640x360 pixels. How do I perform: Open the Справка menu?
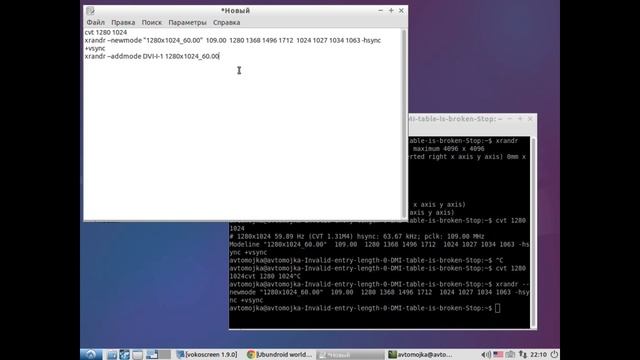pyautogui.click(x=227, y=22)
